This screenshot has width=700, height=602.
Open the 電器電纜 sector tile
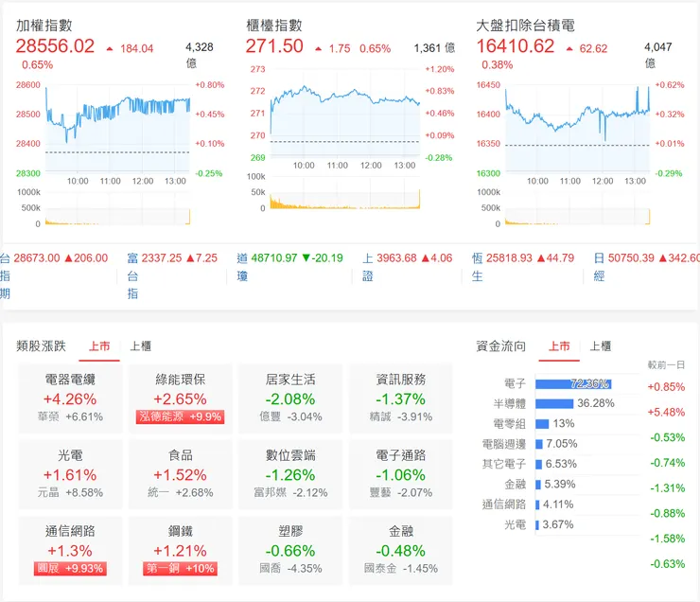70,398
